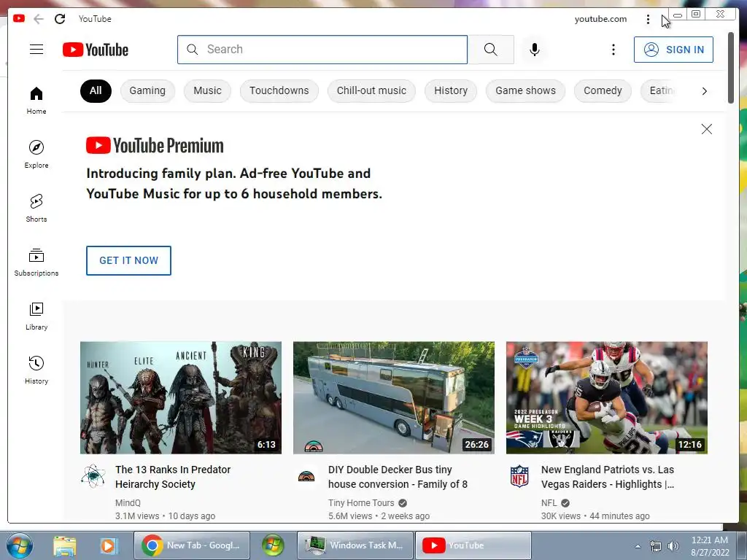Click the search magnifier button
This screenshot has height=560, width=747.
pyautogui.click(x=491, y=50)
